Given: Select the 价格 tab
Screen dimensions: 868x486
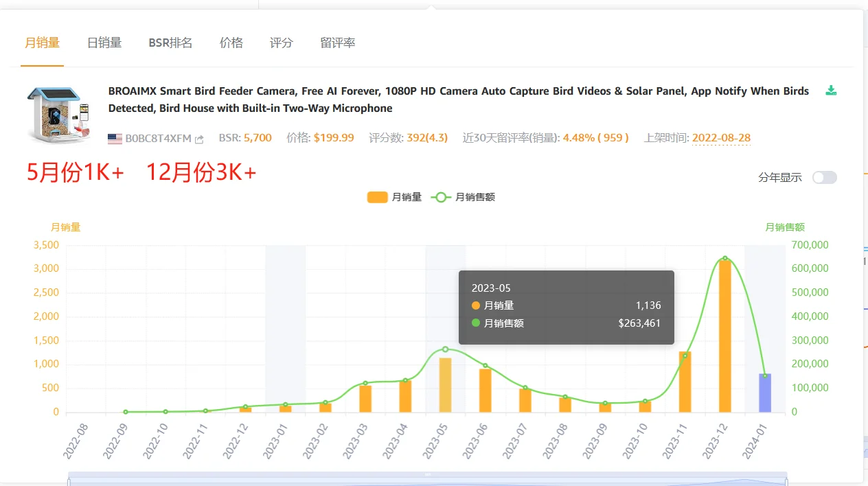Looking at the screenshot, I should point(231,43).
